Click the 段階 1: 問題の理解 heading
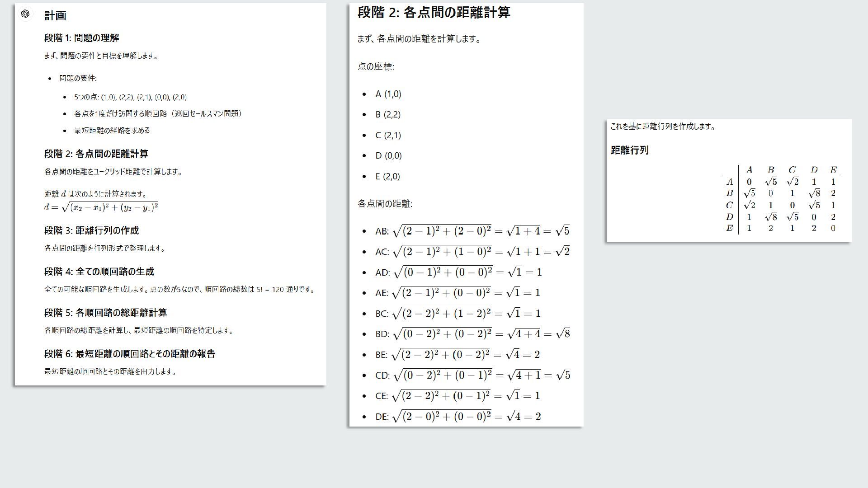 point(81,38)
